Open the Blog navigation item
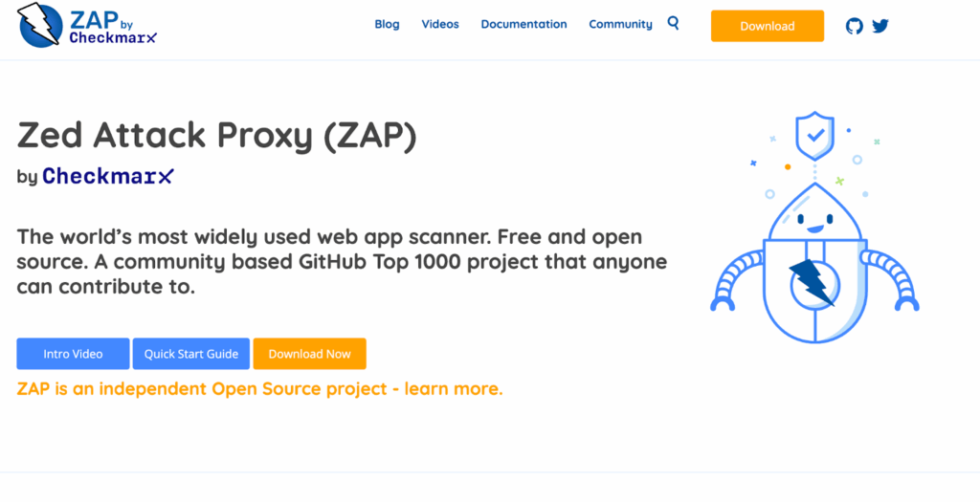Screen dimensions: 980x502 pyautogui.click(x=387, y=25)
